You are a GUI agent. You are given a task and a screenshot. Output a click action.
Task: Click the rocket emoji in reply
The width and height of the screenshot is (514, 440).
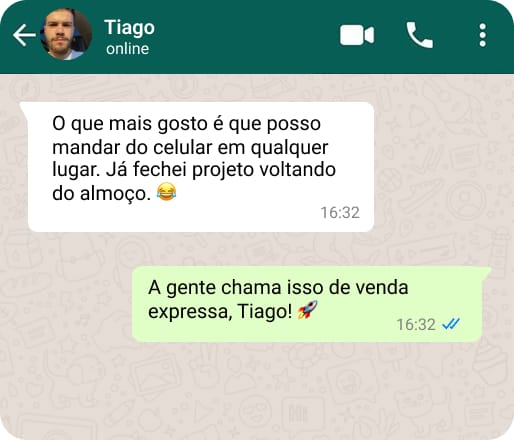point(307,310)
